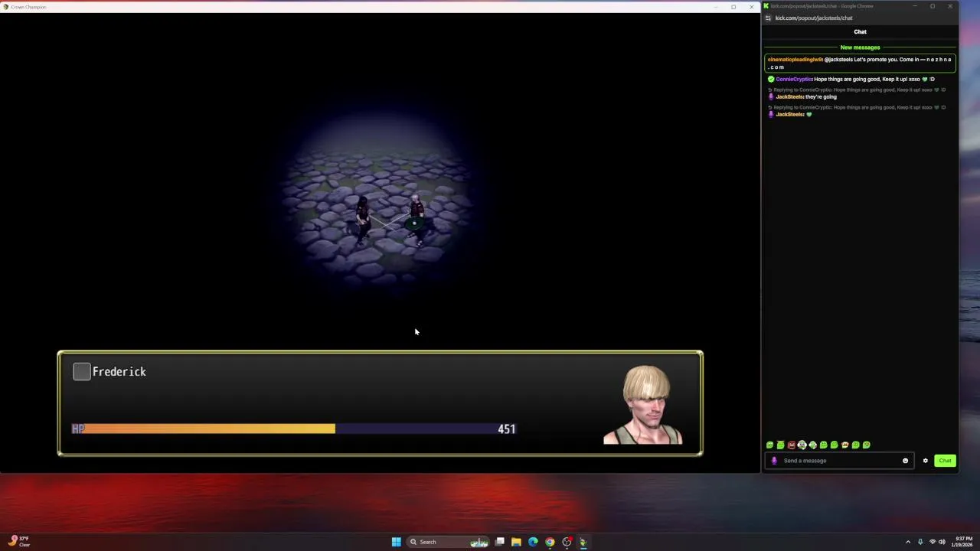Screen dimensions: 980x551
Task: Open the emoji picker in the message box
Action: [905, 461]
